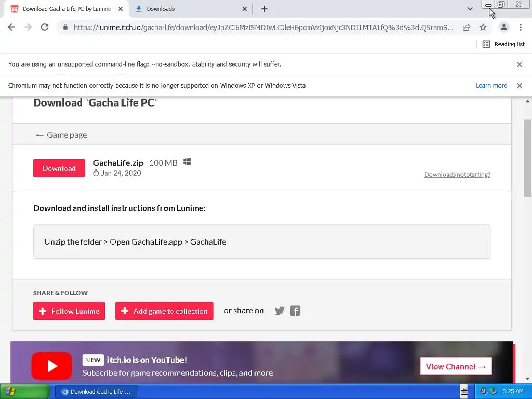Click the scrollbar down arrow
Image resolution: width=532 pixels, height=399 pixels.
point(527,379)
